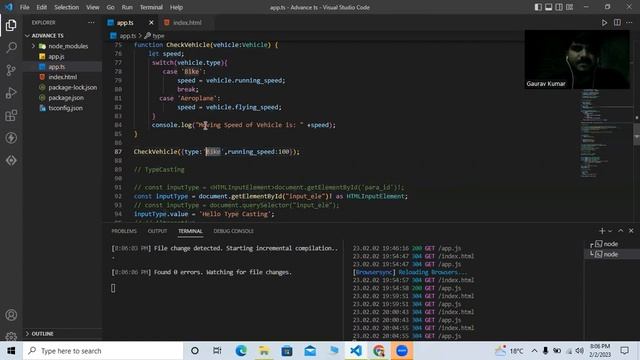The image size is (640, 360).
Task: Open the Thunder Client lightning icon
Action: pos(11,138)
